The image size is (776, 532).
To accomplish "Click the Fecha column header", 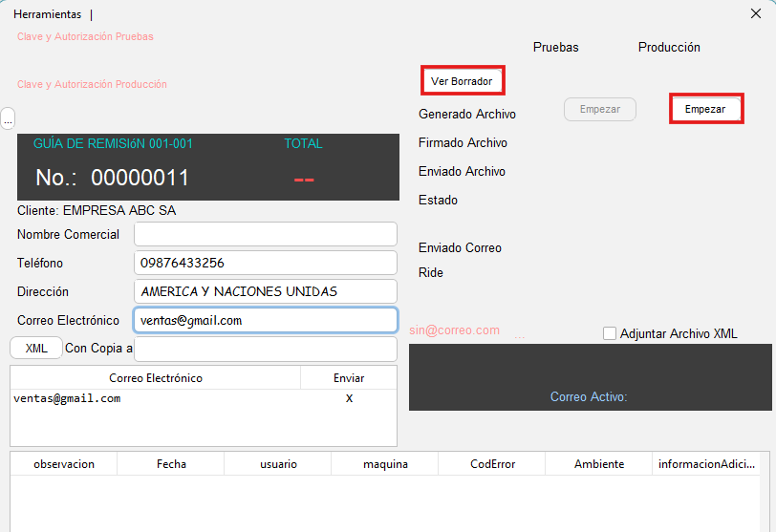I will click(x=171, y=464).
